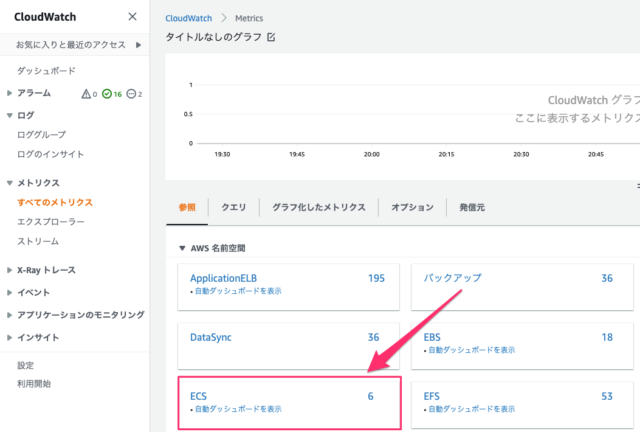Click the EBS metric count 18
Screen dimensions: 640x432
607,337
